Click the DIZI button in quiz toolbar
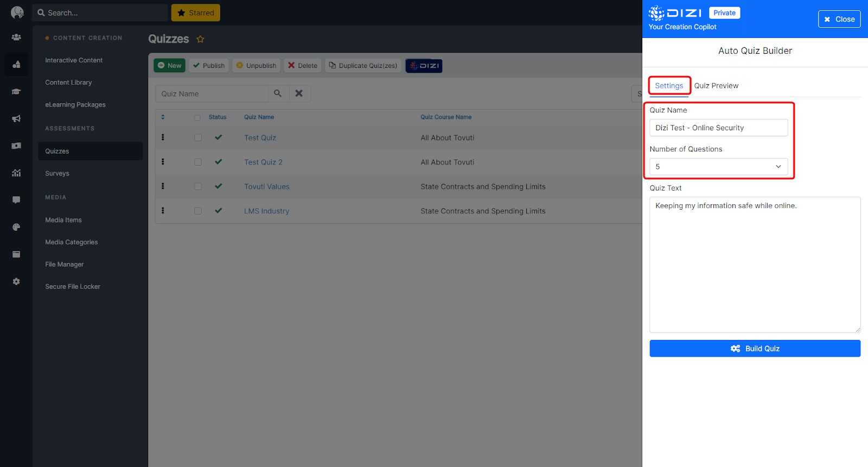 coord(424,66)
